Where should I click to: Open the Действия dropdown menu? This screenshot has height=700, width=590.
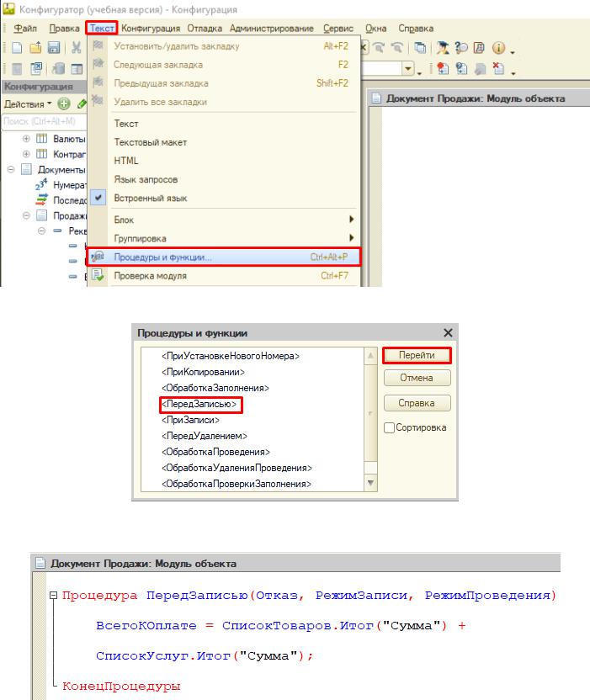tap(28, 104)
